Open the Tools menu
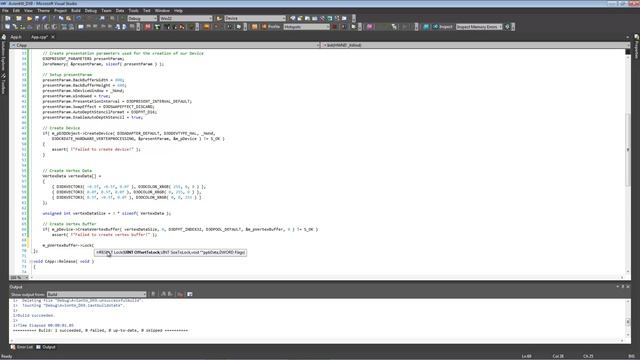This screenshot has height=360, width=640. [133, 11]
